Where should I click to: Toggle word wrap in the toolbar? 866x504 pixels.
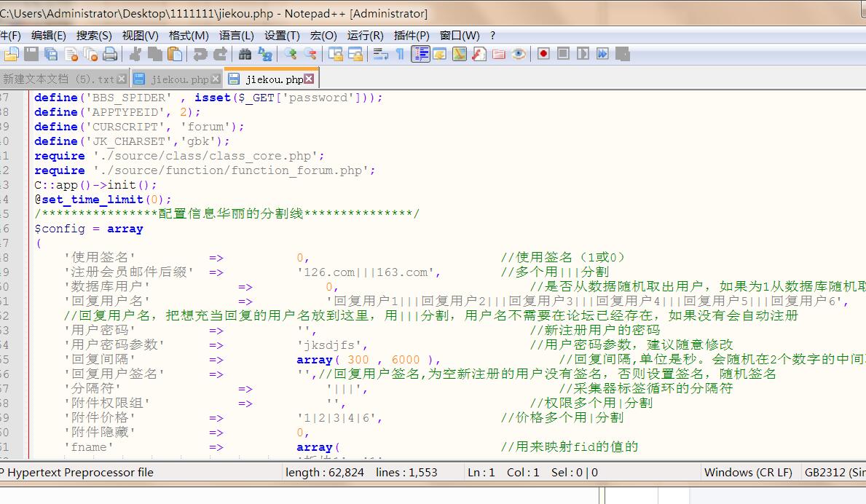tap(380, 54)
